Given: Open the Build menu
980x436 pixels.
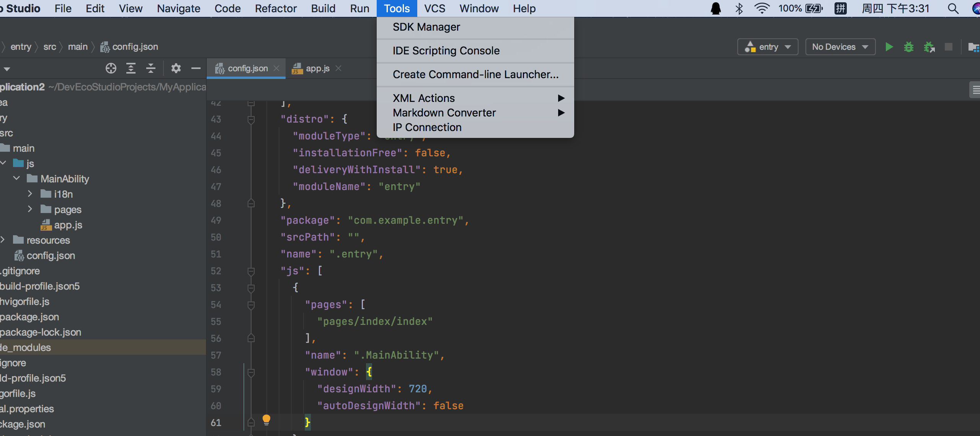Looking at the screenshot, I should (323, 8).
